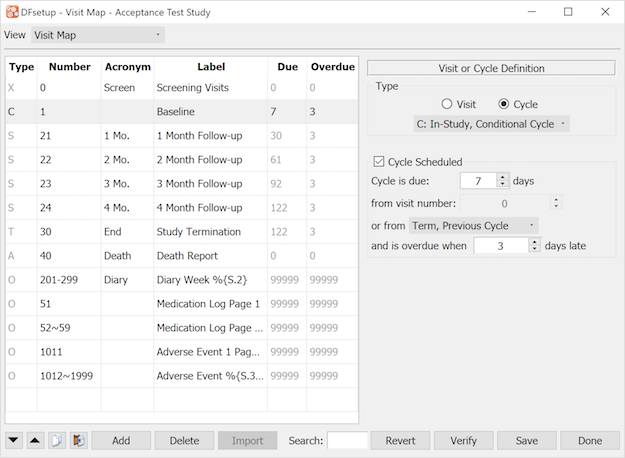The image size is (625, 458).
Task: Click the document page icon beside Add
Action: coord(56,440)
